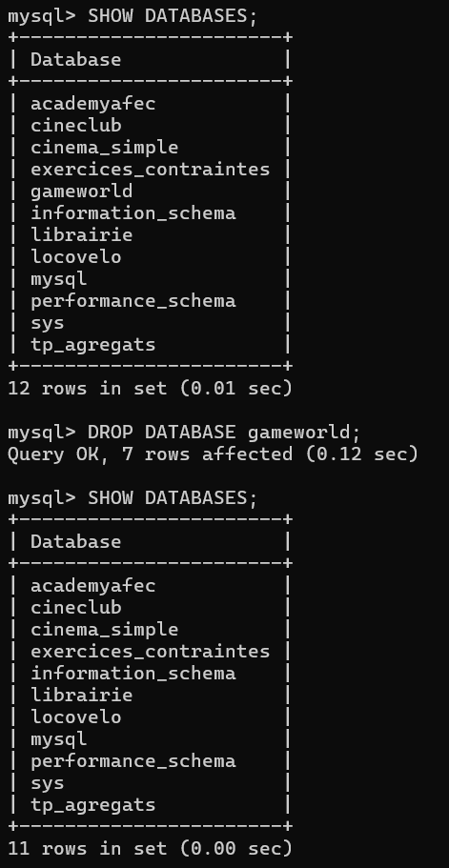Click cinema_simple in the first result table
The image size is (449, 868).
click(105, 148)
